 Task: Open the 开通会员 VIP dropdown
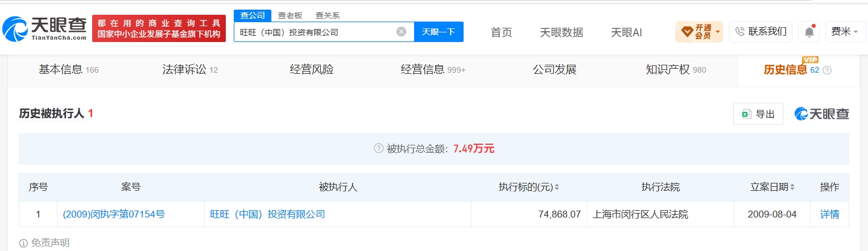pos(698,32)
